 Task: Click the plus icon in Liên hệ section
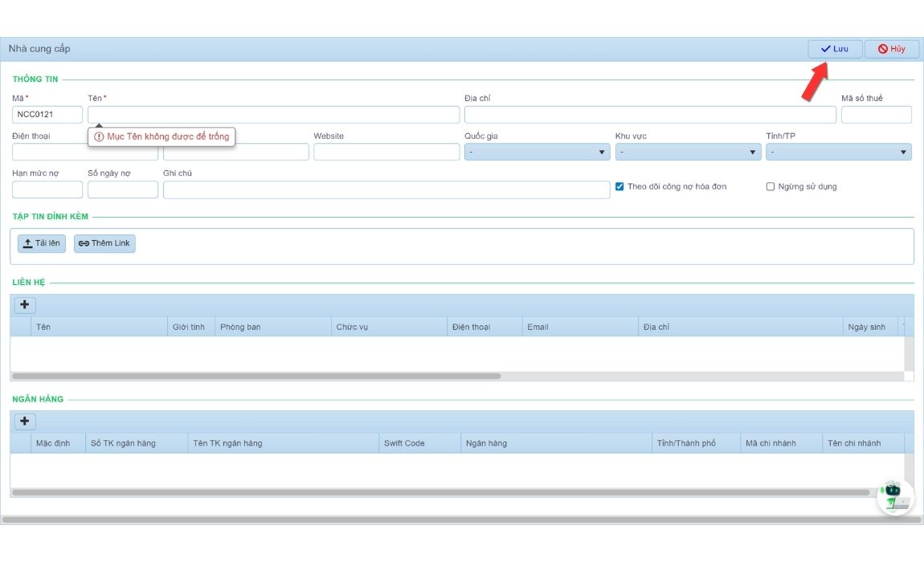point(24,305)
